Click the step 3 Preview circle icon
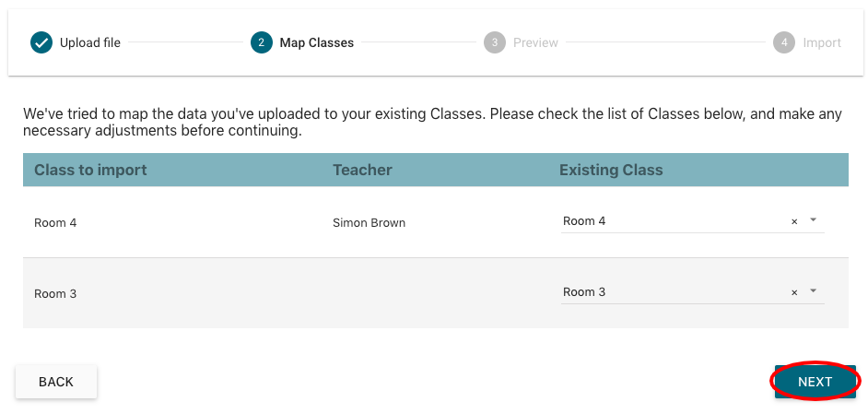Screen dimensions: 868x414 [x=495, y=42]
